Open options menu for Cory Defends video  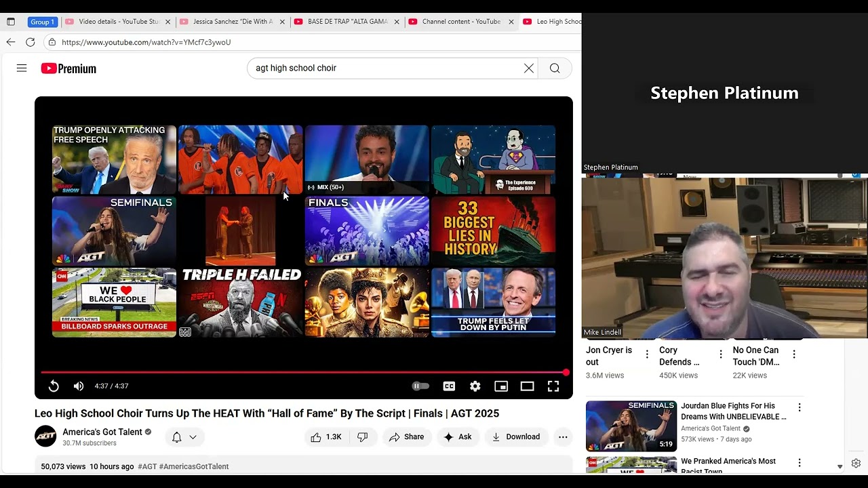(x=720, y=354)
